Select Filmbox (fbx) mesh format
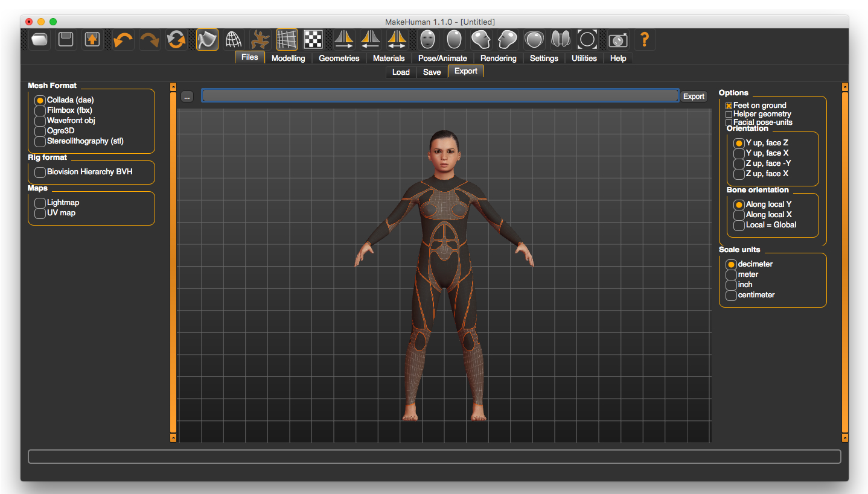The image size is (868, 494). coord(39,110)
